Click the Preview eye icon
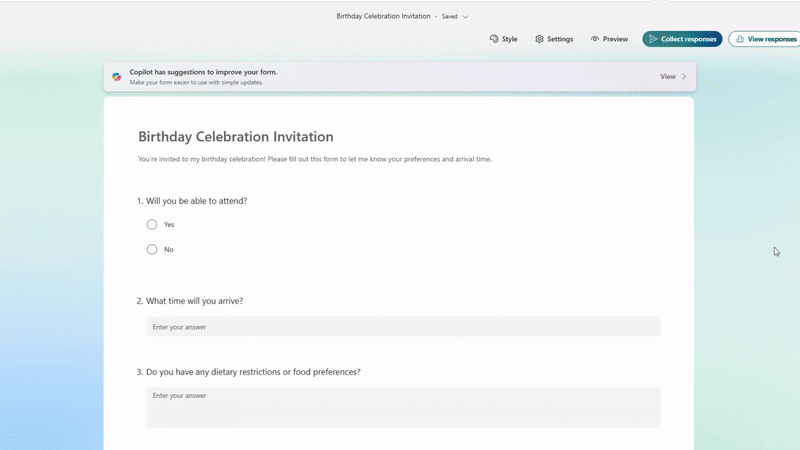 [x=595, y=39]
